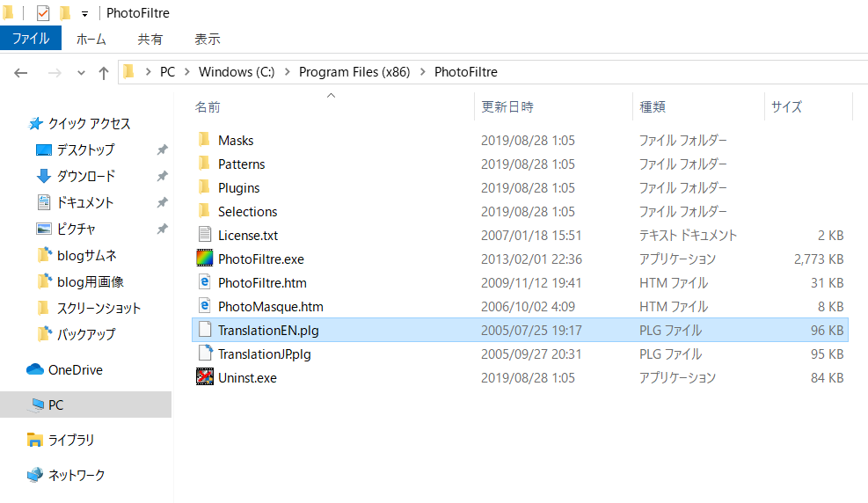Select クイック アクセス in the navigation pane
This screenshot has height=503, width=868.
pyautogui.click(x=89, y=123)
